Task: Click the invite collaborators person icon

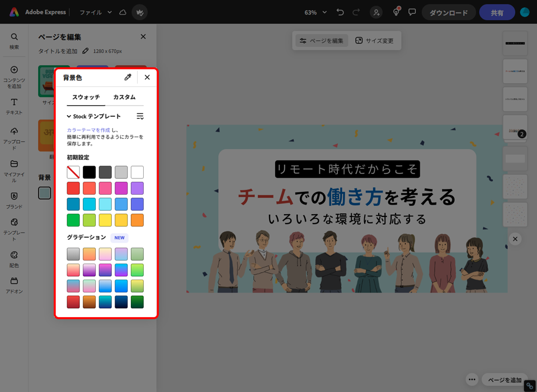Action: coord(376,12)
